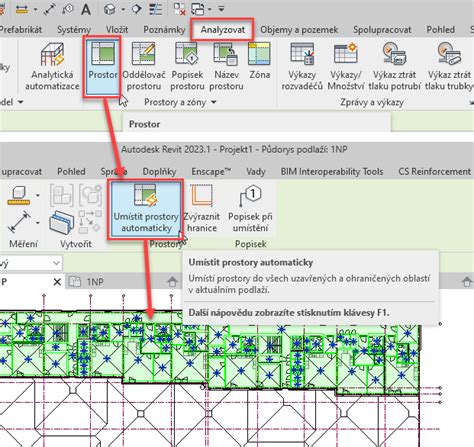Open Výkaz ztrát tlaku potrubí
The height and width of the screenshot is (447, 474).
394,66
